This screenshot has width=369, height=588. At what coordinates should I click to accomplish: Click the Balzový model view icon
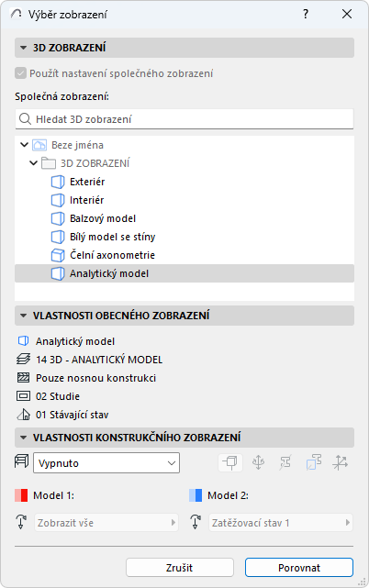(58, 218)
